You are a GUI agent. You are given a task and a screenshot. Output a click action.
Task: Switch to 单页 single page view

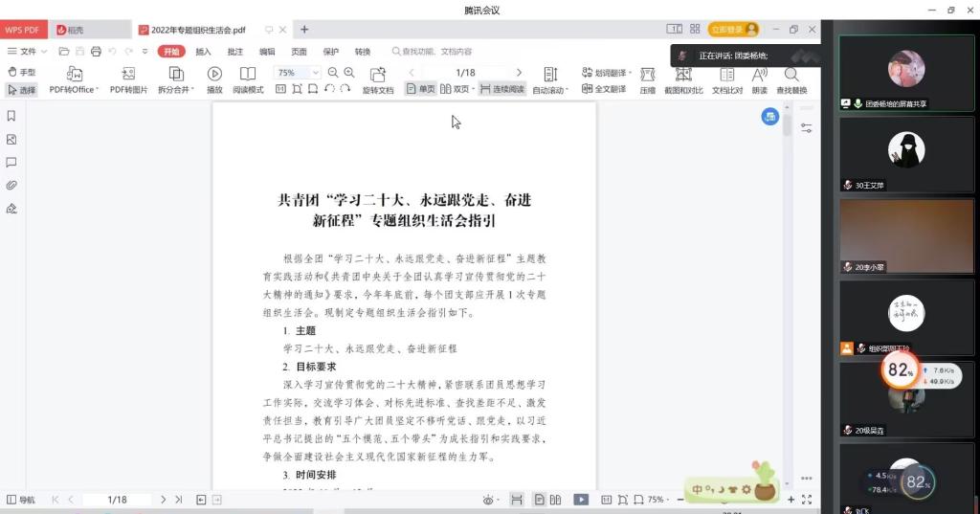pyautogui.click(x=421, y=89)
